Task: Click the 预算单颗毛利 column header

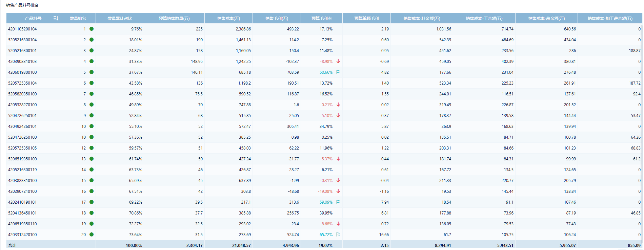Action: click(x=366, y=19)
